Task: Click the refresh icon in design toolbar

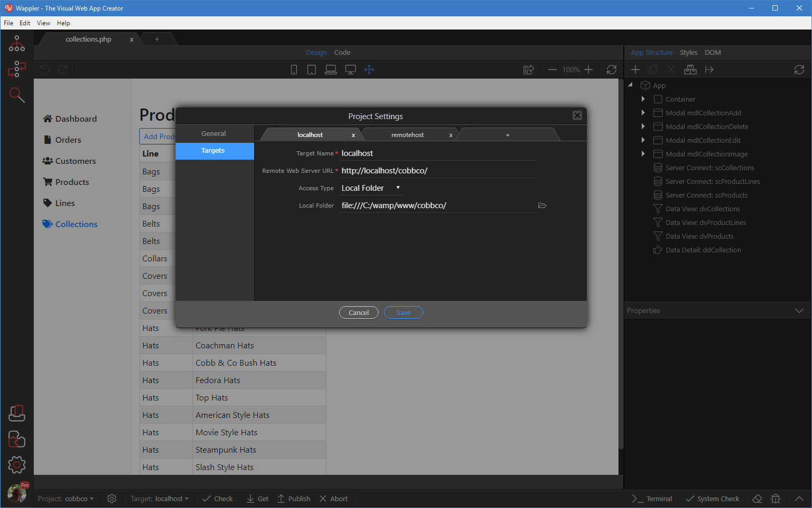Action: [612, 70]
